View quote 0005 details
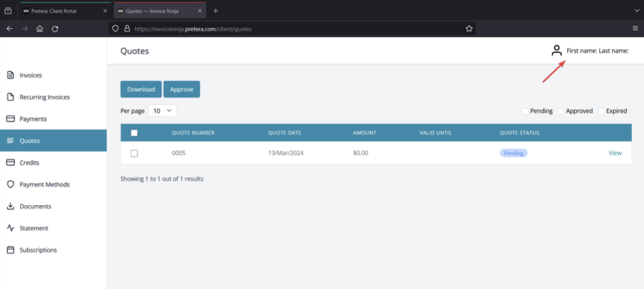The image size is (644, 289). pyautogui.click(x=615, y=153)
